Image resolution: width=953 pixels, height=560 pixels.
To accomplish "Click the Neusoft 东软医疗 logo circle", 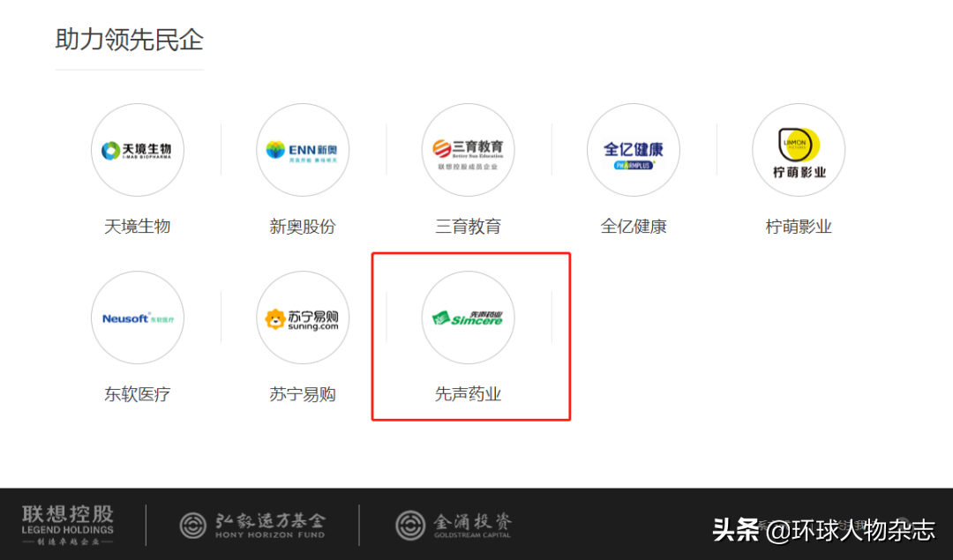I will pyautogui.click(x=138, y=317).
